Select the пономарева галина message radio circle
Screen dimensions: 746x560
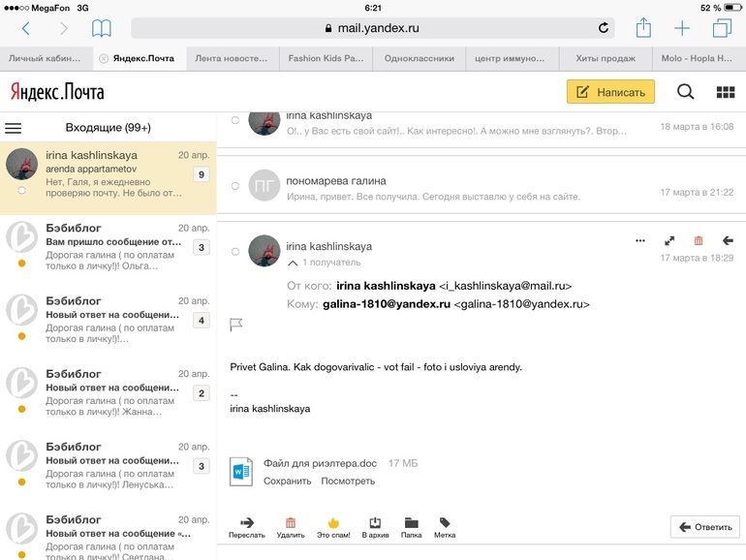235,184
